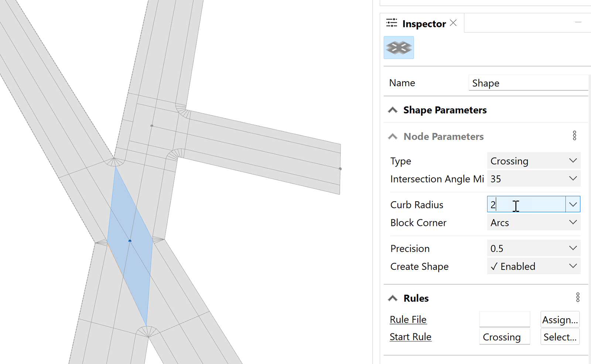591x364 pixels.
Task: Open the Start Rule link
Action: click(x=410, y=337)
